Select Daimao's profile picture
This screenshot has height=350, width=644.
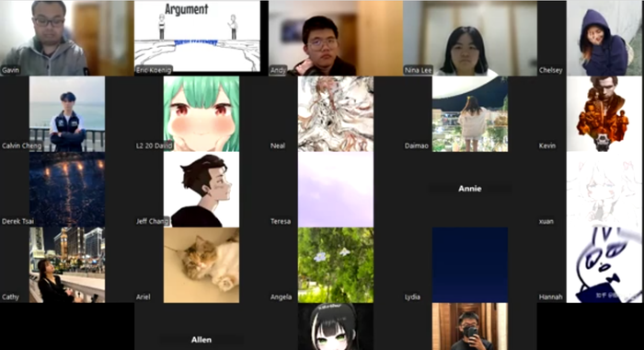[x=470, y=114]
